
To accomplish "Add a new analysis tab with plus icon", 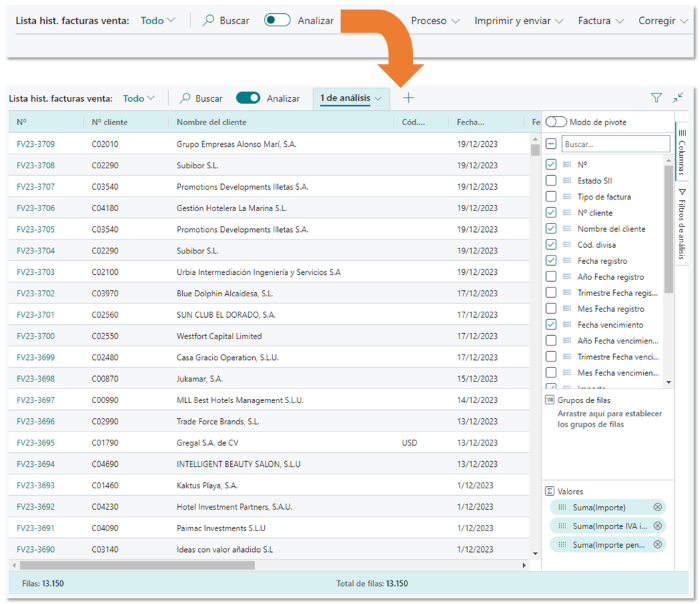I will point(408,98).
